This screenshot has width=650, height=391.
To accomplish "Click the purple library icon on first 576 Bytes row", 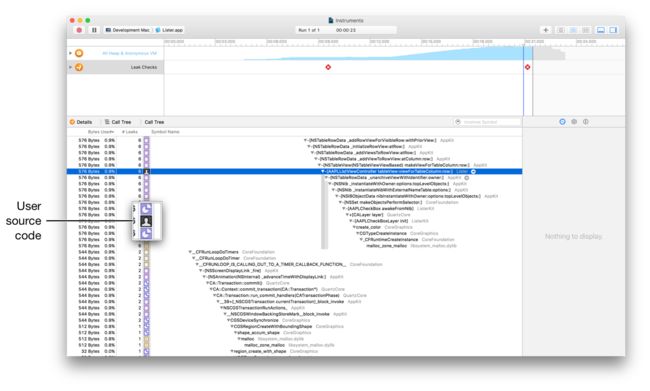I will [146, 140].
